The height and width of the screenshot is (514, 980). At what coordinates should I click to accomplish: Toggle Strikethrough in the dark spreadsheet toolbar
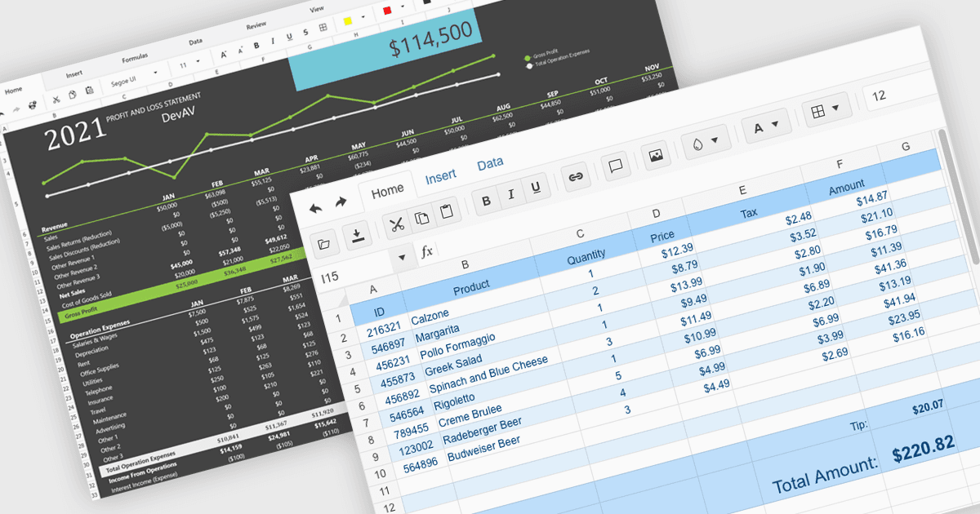(305, 32)
